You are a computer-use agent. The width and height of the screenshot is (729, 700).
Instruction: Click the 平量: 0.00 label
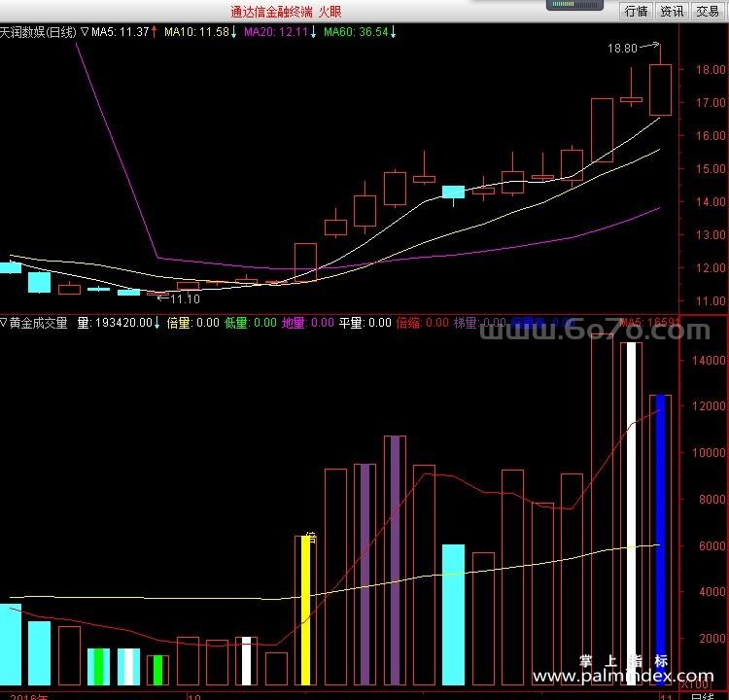click(364, 323)
